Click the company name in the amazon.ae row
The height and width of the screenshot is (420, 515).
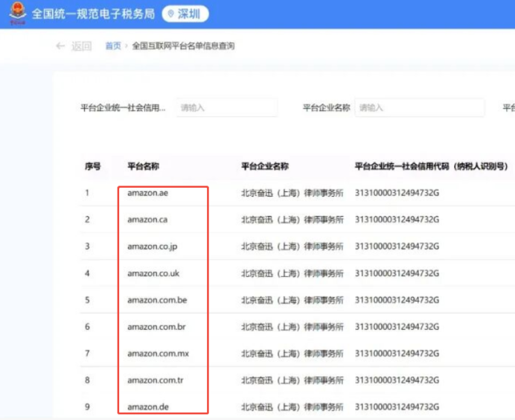tap(292, 193)
